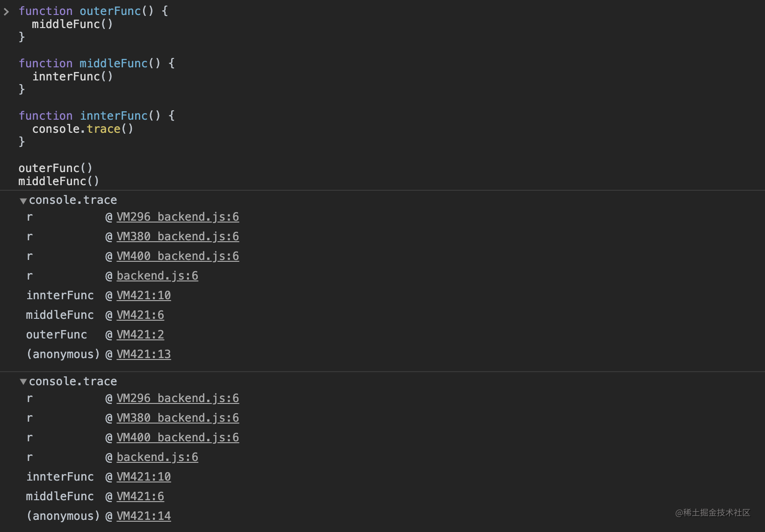Click 'innterFunc()' call inside middleFunc body
The height and width of the screenshot is (532, 765).
tap(72, 77)
